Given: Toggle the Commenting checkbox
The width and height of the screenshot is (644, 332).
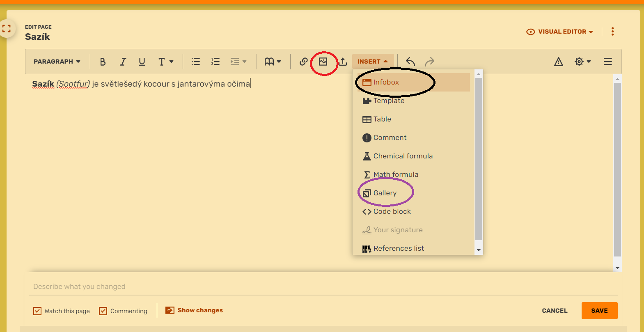Looking at the screenshot, I should point(103,311).
